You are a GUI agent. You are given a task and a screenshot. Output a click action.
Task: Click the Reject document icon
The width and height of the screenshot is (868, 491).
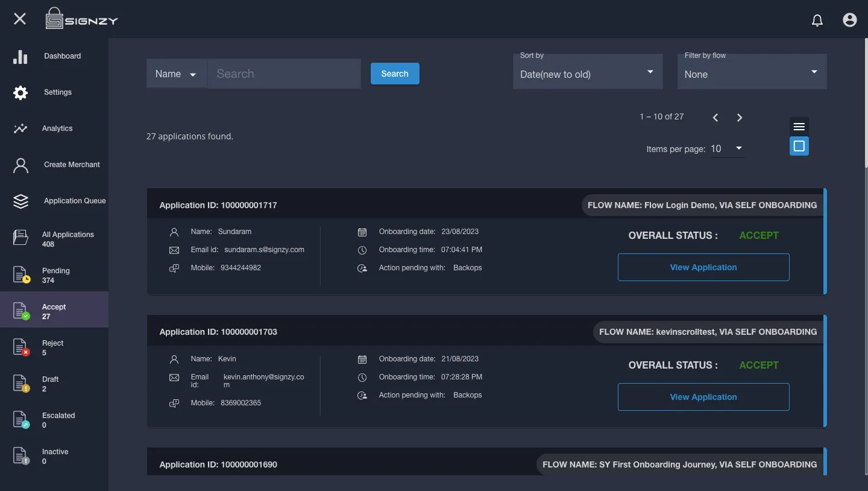click(x=21, y=347)
